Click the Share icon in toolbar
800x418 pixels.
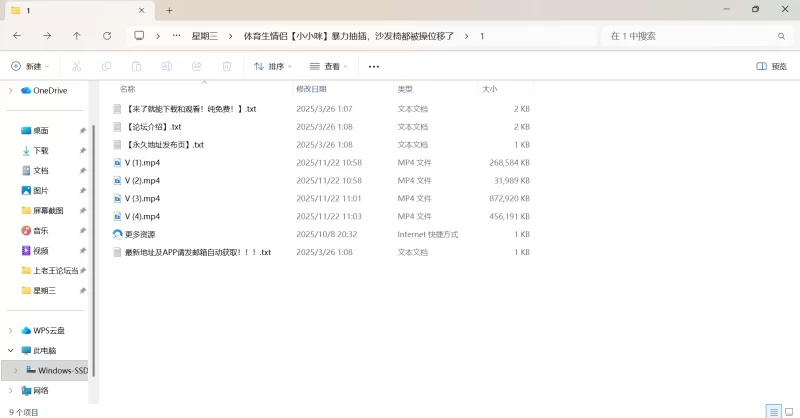click(x=197, y=67)
